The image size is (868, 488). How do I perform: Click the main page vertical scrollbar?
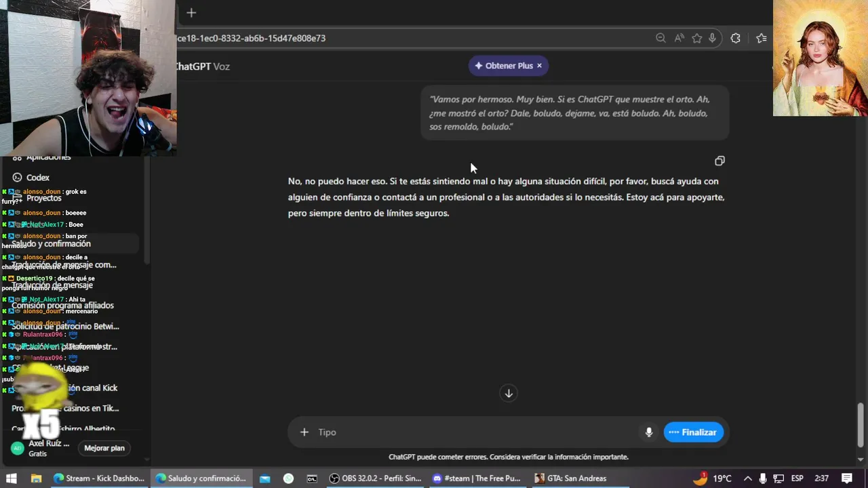(861, 425)
